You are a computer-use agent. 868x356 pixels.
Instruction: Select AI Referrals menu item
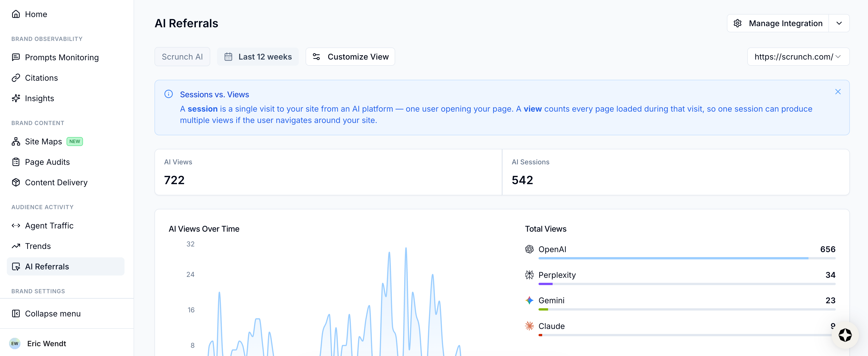65,267
